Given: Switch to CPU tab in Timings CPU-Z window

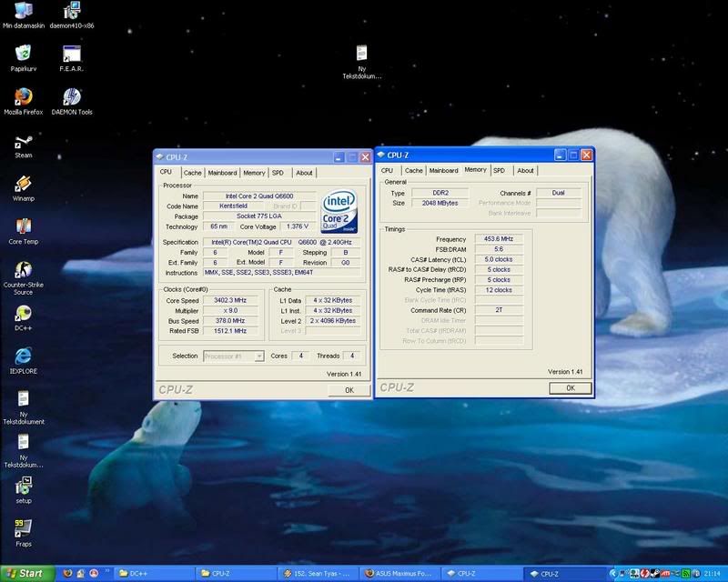Looking at the screenshot, I should (387, 170).
